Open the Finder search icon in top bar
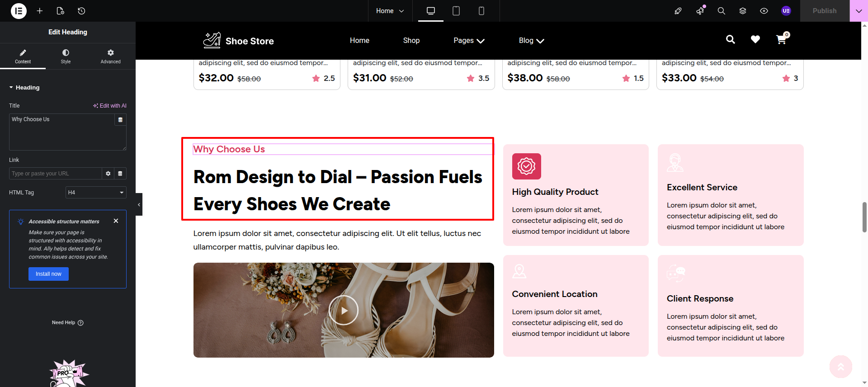The width and height of the screenshot is (868, 387). tap(722, 11)
